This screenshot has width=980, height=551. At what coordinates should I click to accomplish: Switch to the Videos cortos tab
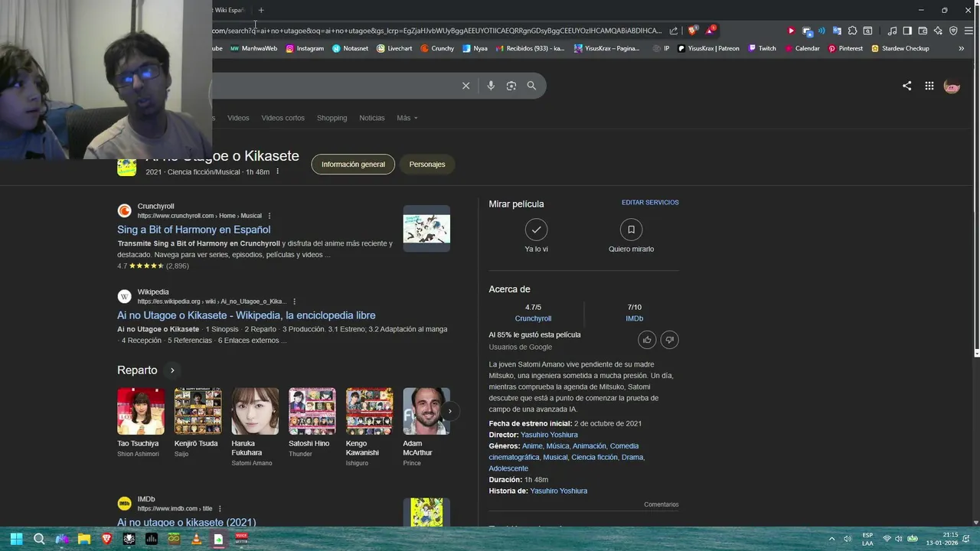point(283,118)
